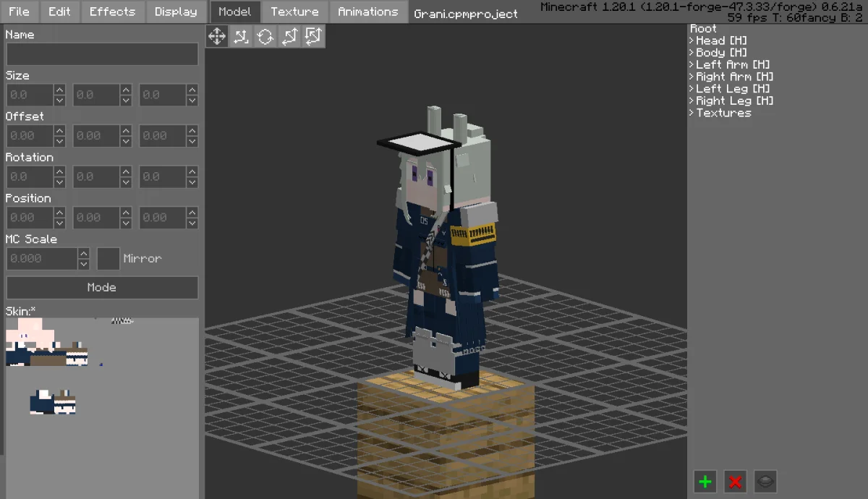
Task: Click the Name text field
Action: (102, 54)
